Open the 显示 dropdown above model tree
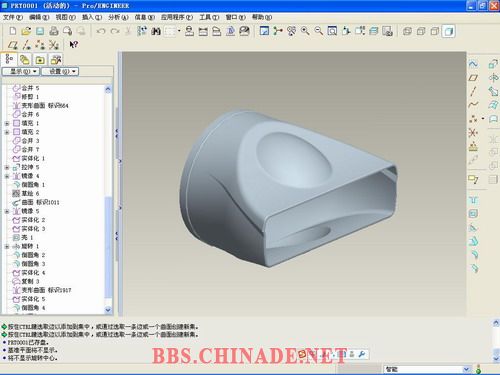The image size is (500, 375). 21,71
